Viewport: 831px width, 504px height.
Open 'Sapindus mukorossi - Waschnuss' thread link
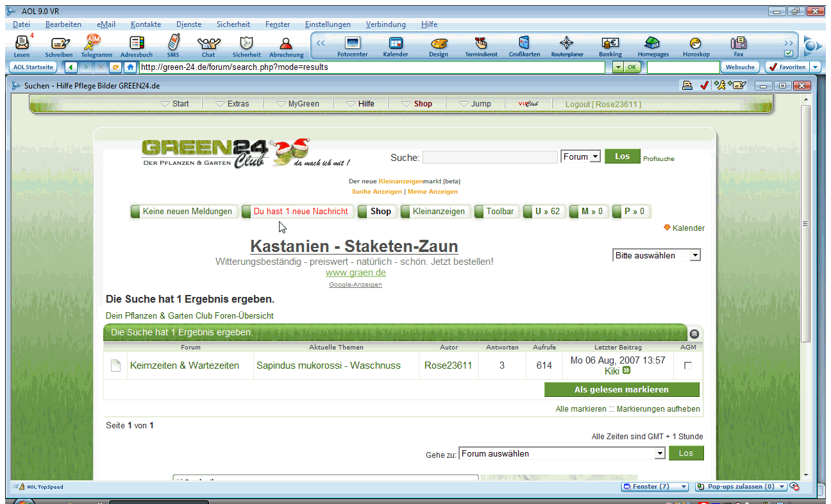[328, 365]
